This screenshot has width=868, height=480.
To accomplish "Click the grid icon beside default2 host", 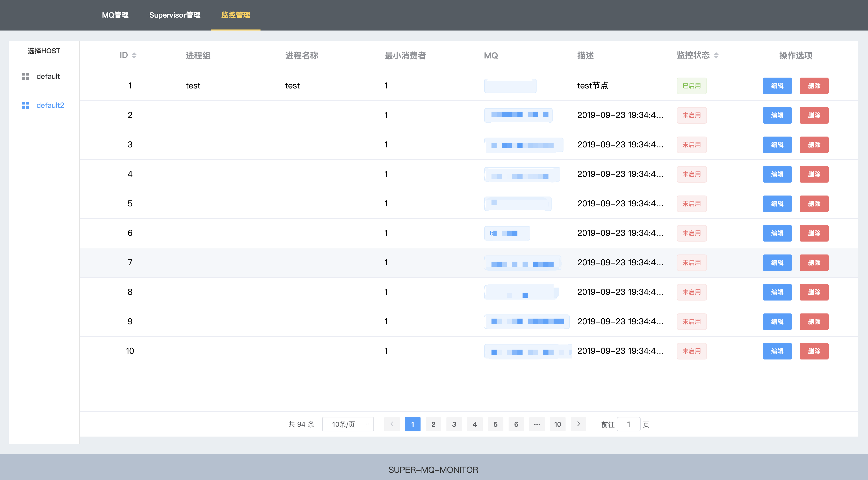I will pyautogui.click(x=25, y=105).
